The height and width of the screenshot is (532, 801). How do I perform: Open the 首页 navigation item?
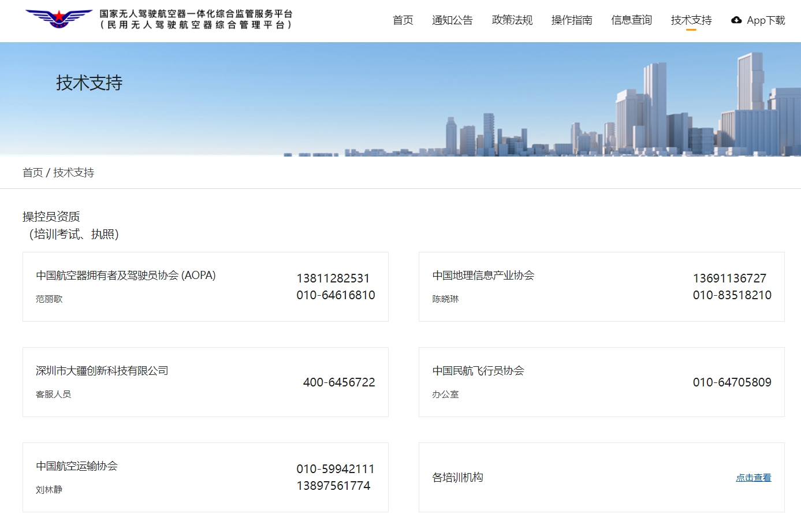click(x=403, y=20)
